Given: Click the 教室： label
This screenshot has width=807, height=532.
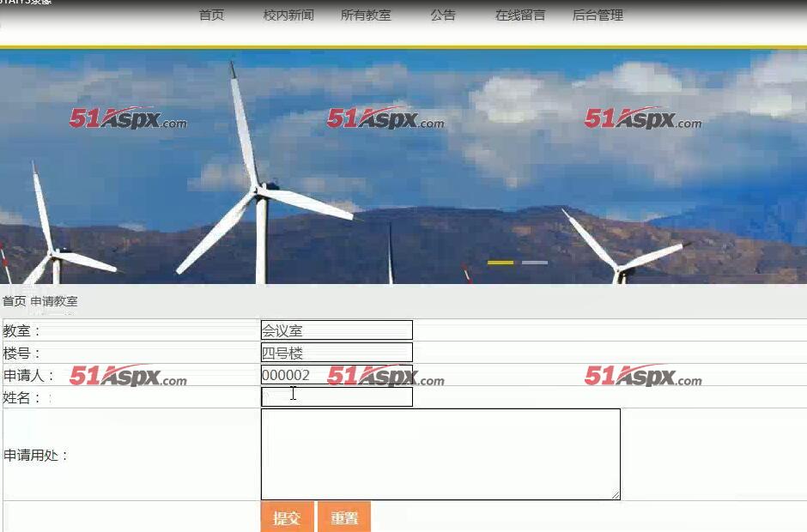Looking at the screenshot, I should tap(21, 331).
